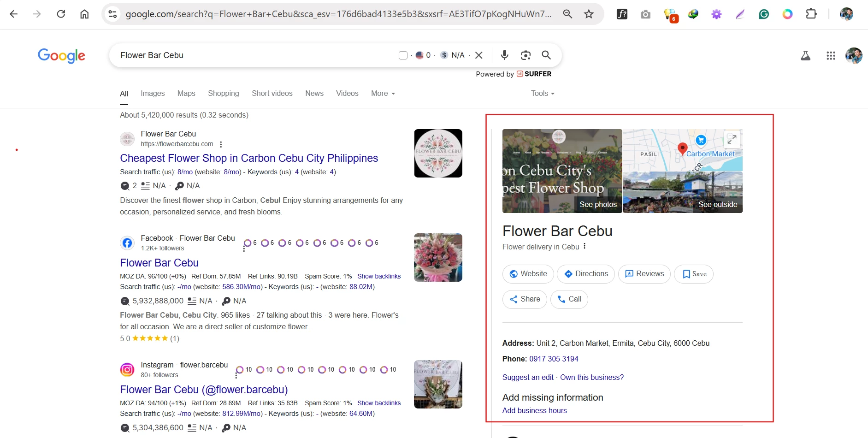Screen dimensions: 868x438
Task: Open the See outside street view thumbnail
Action: click(683, 192)
